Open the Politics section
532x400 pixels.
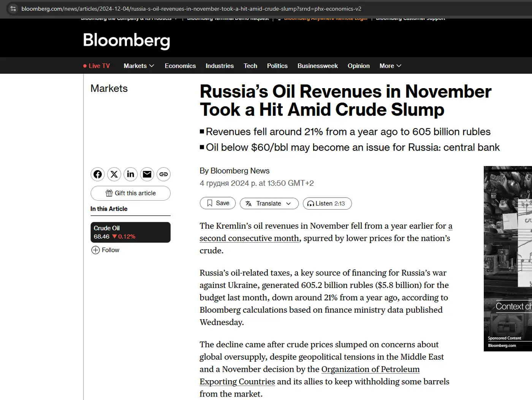[x=277, y=66]
